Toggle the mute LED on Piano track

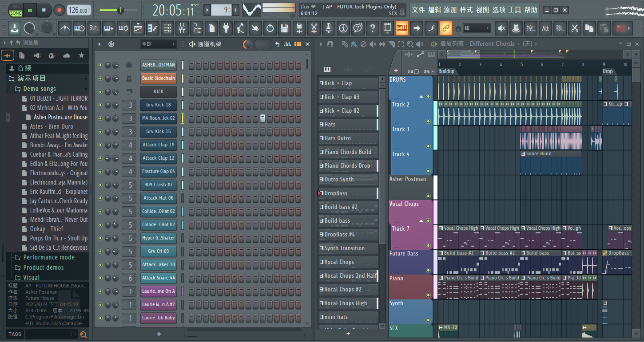(428, 295)
